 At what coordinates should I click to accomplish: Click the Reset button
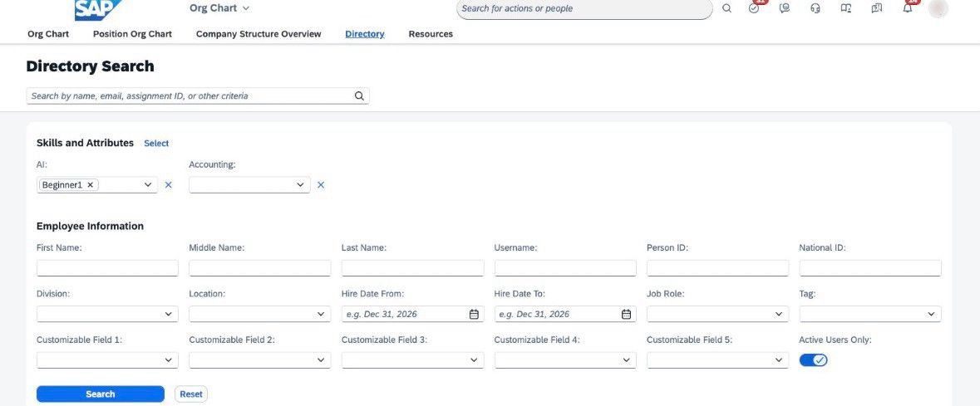click(x=191, y=394)
